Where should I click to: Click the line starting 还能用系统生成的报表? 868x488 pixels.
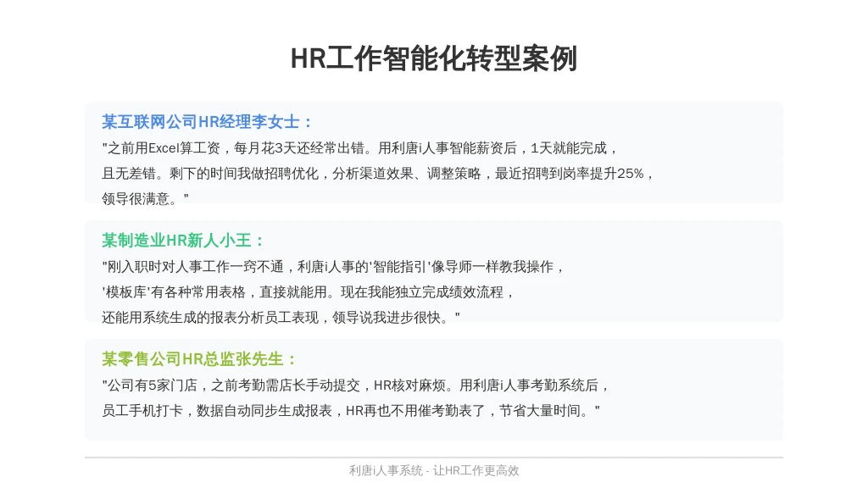281,318
